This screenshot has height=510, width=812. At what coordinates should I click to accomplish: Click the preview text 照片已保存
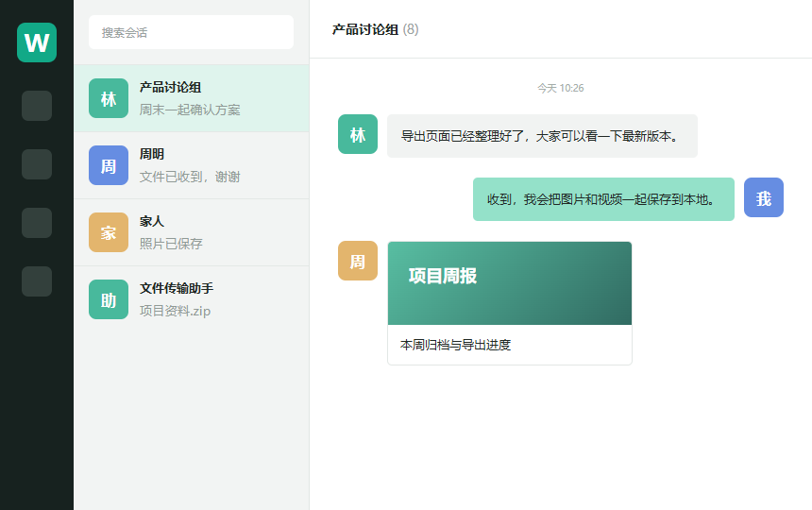pyautogui.click(x=171, y=244)
